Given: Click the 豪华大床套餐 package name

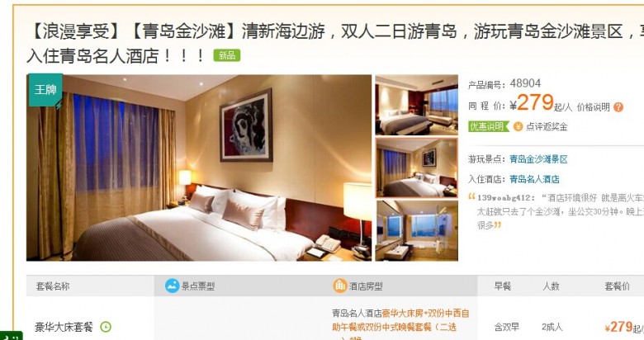Looking at the screenshot, I should [x=64, y=328].
